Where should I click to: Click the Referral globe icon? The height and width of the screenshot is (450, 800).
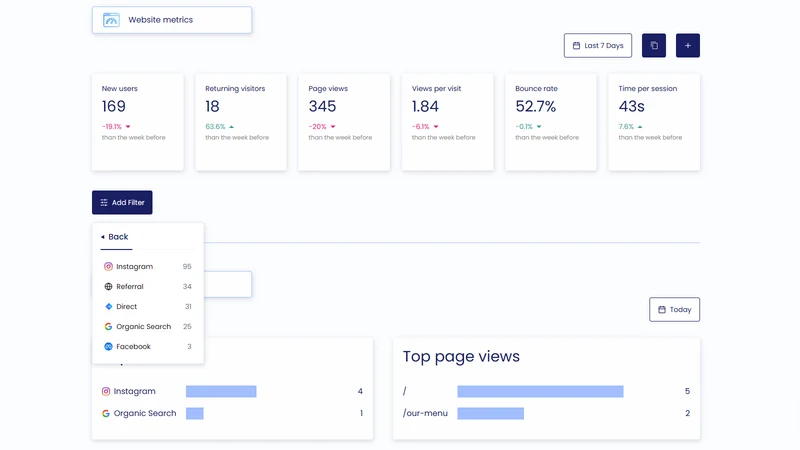108,287
